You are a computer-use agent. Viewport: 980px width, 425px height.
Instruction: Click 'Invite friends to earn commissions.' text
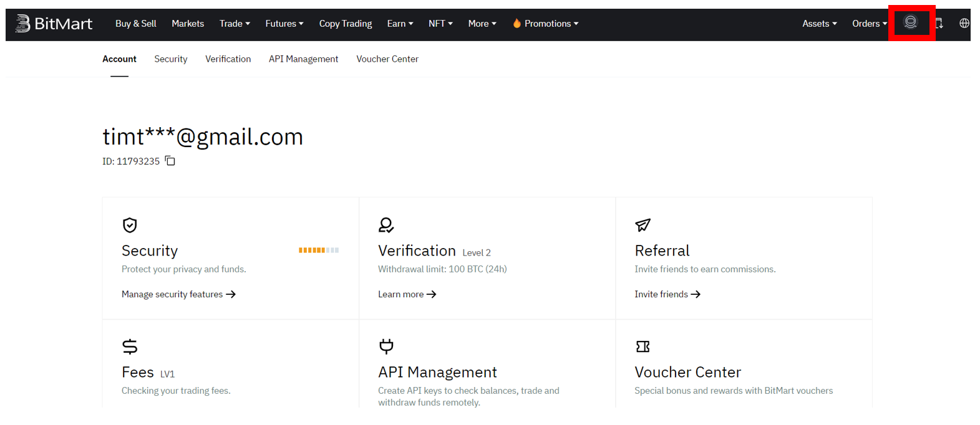705,269
